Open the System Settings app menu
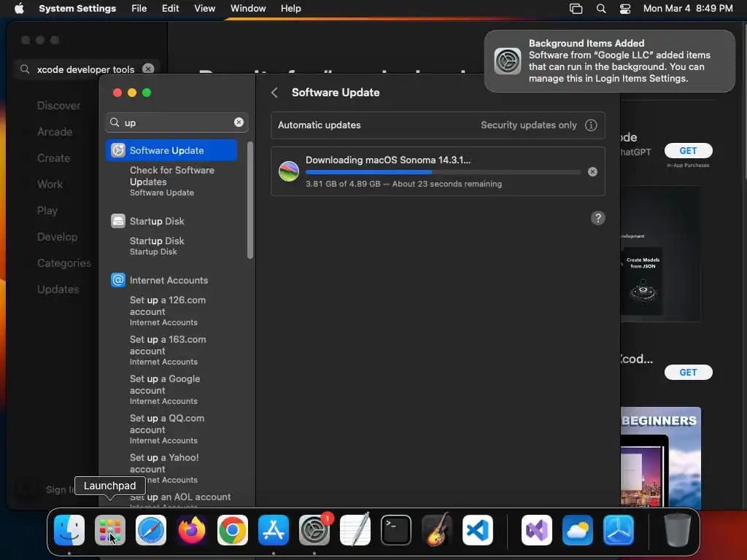The image size is (747, 560). coord(77,9)
